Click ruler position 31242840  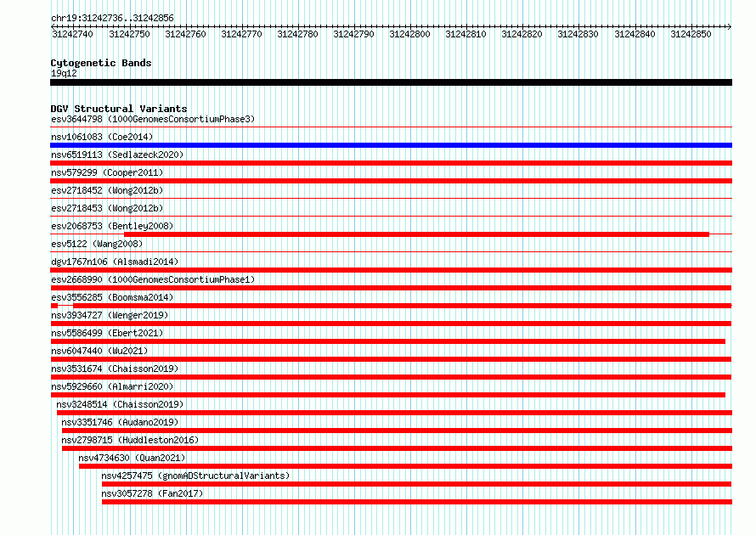click(x=635, y=34)
